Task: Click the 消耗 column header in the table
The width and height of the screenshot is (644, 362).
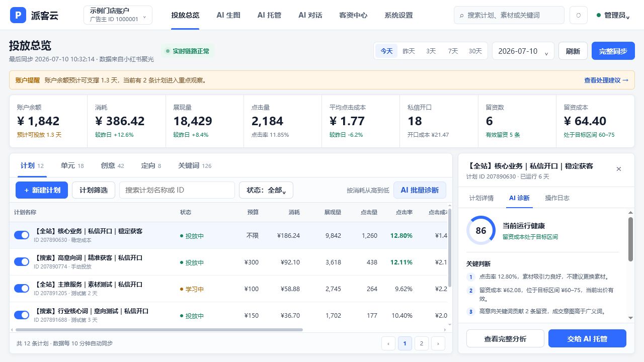Action: tap(294, 212)
